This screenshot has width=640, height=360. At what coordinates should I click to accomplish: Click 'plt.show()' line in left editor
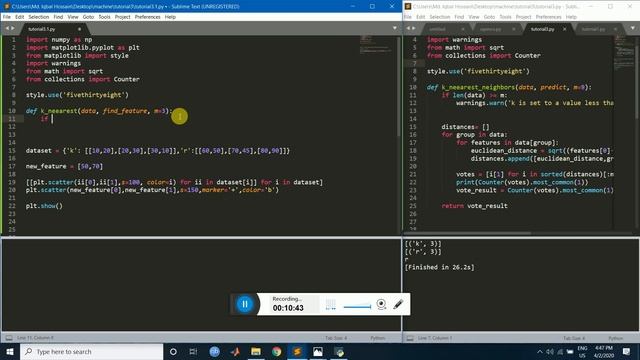coord(44,206)
